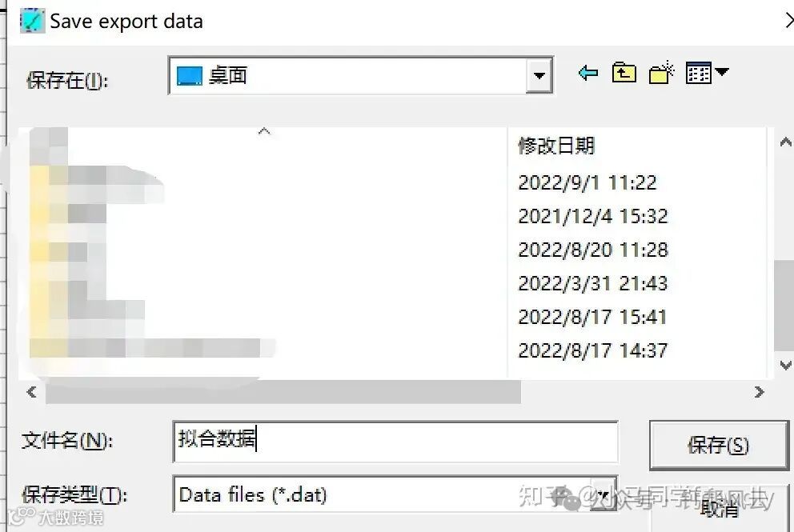Create a new folder
This screenshot has width=794, height=532.
(661, 73)
